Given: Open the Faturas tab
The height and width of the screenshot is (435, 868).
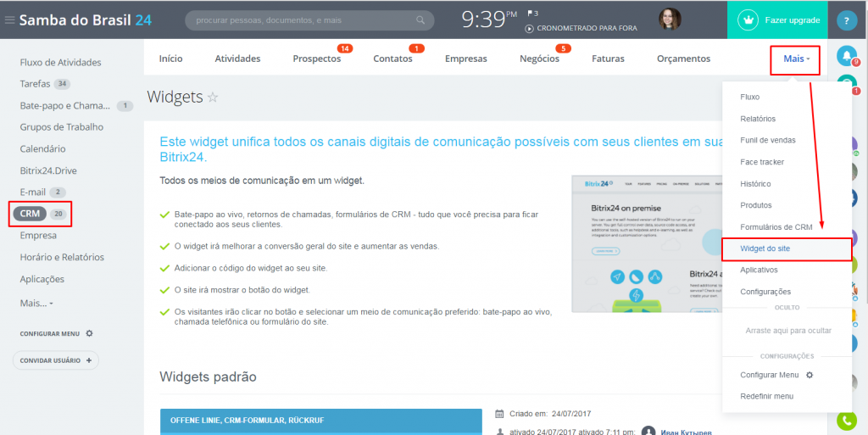Looking at the screenshot, I should tap(608, 59).
